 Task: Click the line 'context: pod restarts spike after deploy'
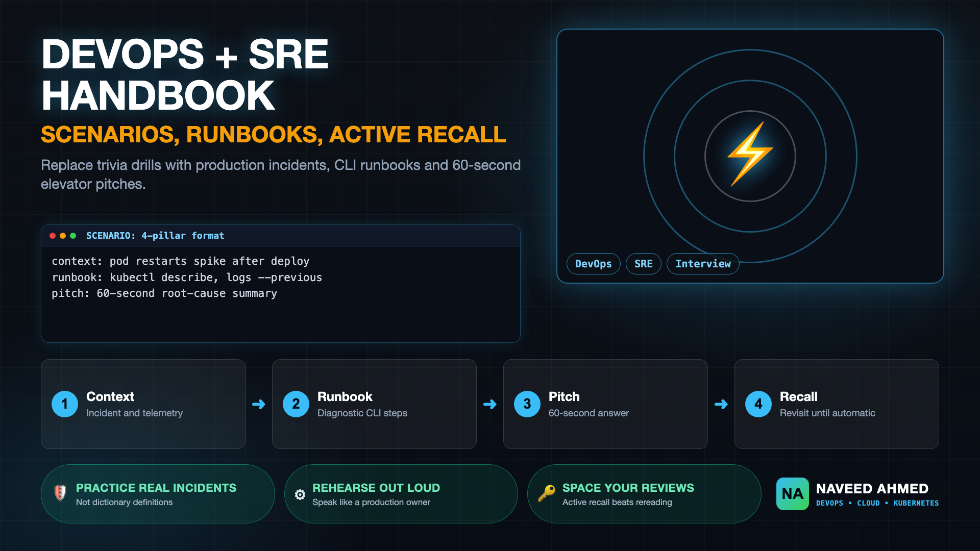(181, 261)
